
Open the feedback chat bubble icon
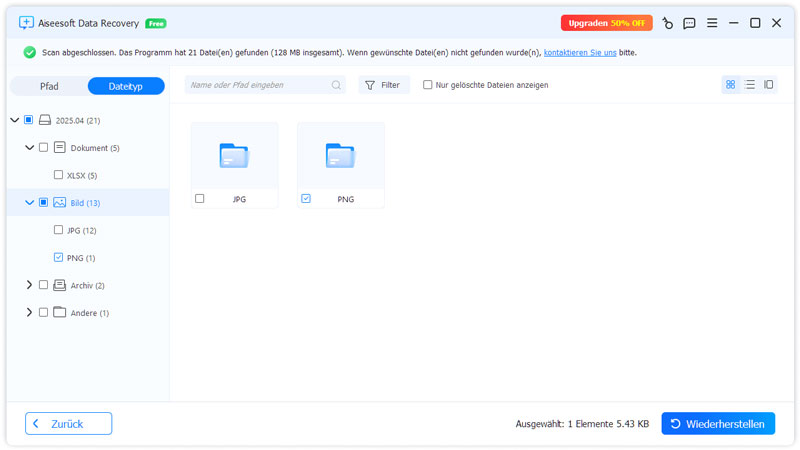pos(689,23)
